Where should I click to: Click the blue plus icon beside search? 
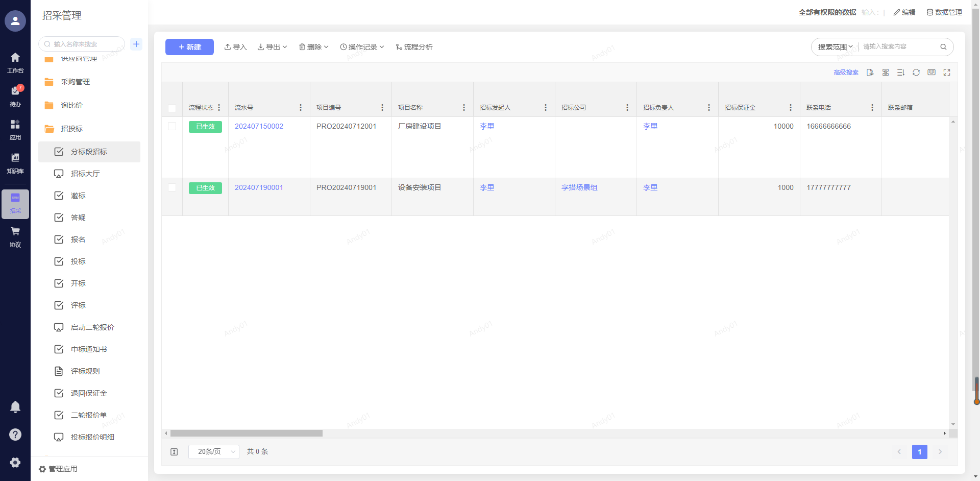point(136,44)
